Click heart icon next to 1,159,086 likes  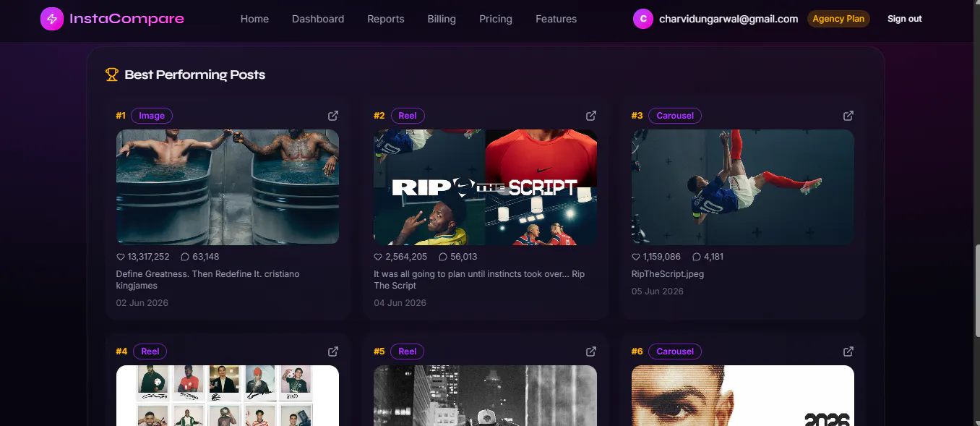[x=636, y=257]
